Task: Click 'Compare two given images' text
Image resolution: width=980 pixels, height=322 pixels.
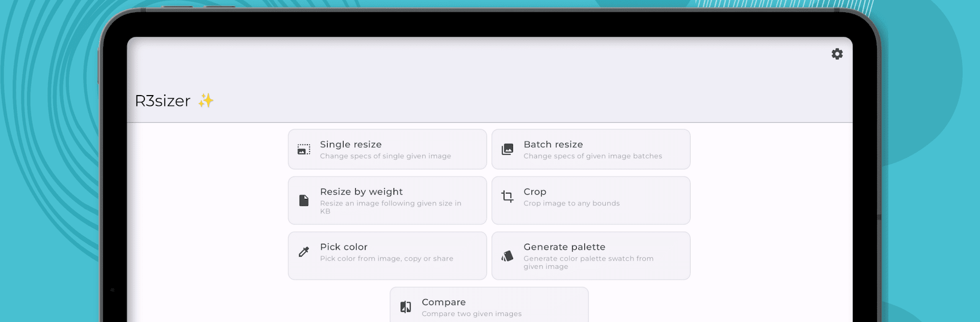Action: tap(472, 314)
